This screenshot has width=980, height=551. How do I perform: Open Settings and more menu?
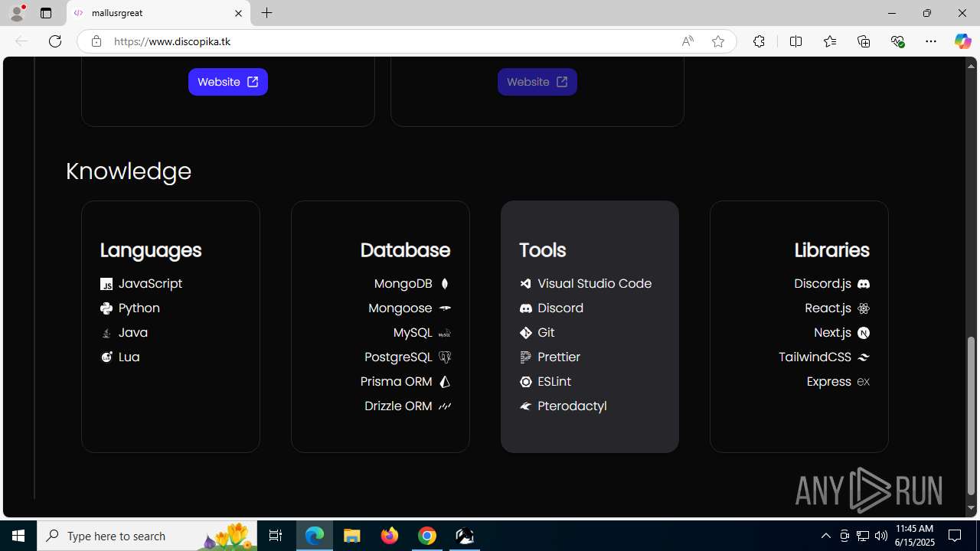tap(931, 41)
